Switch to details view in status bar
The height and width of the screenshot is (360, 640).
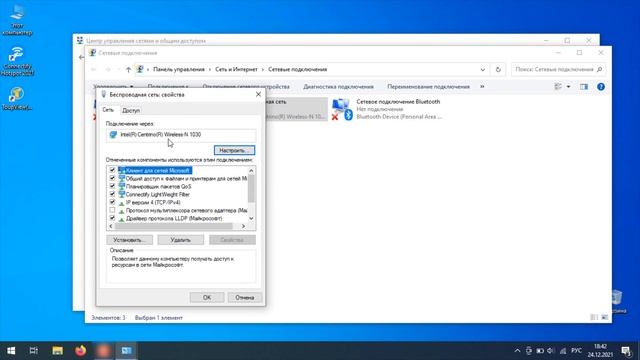pyautogui.click(x=594, y=317)
